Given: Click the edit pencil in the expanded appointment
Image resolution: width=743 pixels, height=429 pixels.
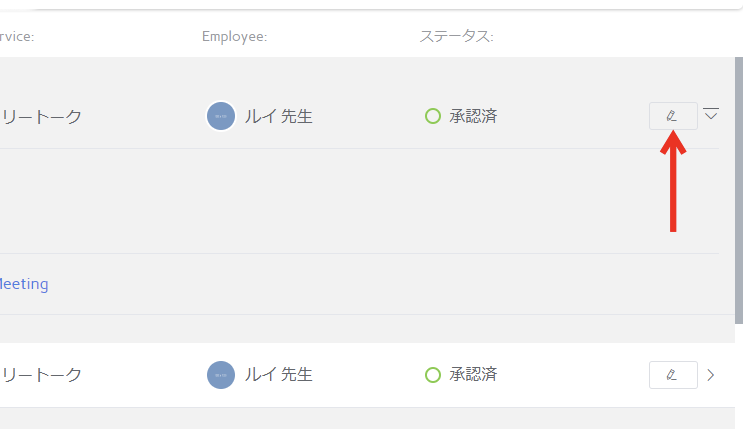Looking at the screenshot, I should tap(673, 116).
